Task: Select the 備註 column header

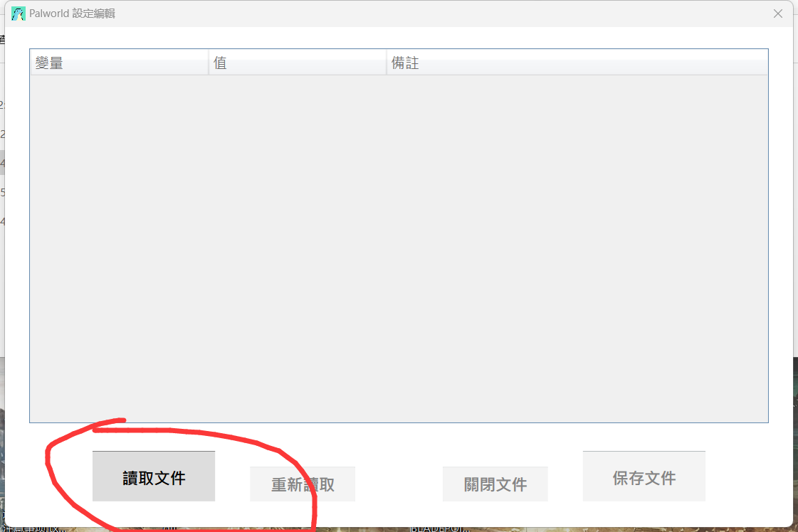Action: 577,63
